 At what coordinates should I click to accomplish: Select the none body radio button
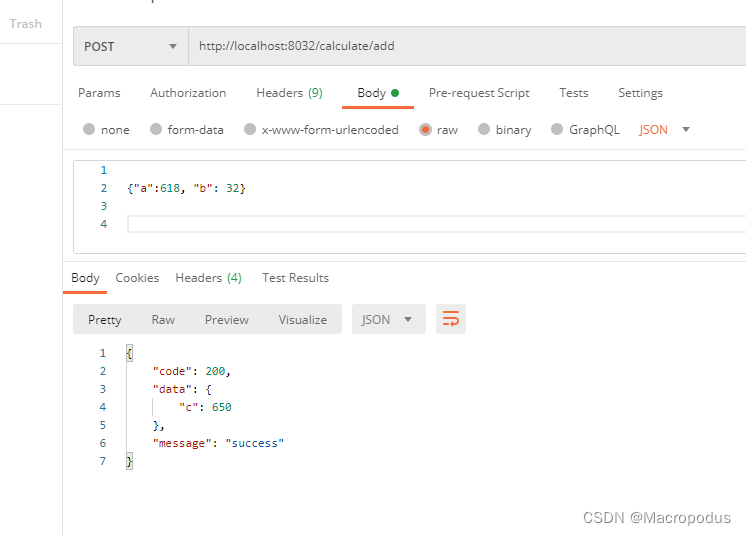click(x=89, y=129)
